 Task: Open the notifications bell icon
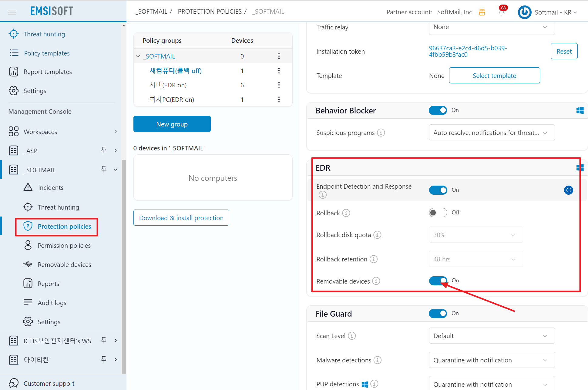coord(502,12)
